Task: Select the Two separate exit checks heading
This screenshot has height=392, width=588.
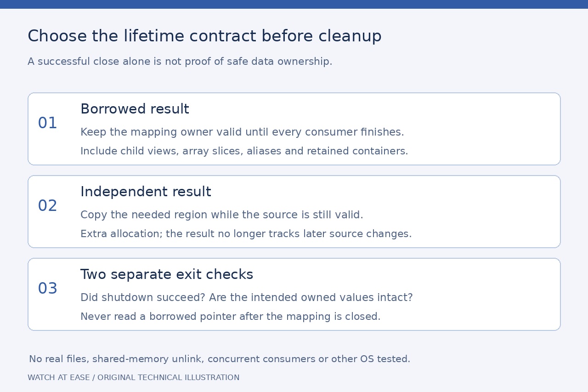Action: point(167,274)
